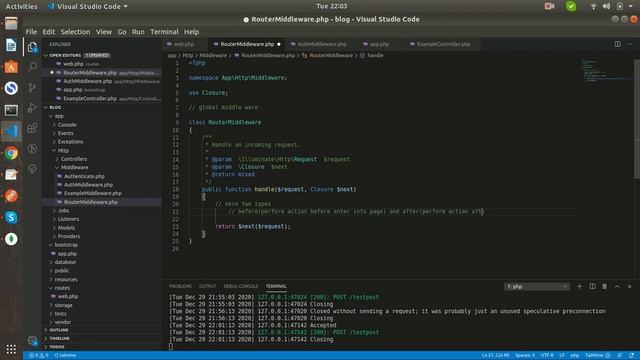The width and height of the screenshot is (640, 360).
Task: Open Skype from the dock
Action: pyautogui.click(x=11, y=218)
